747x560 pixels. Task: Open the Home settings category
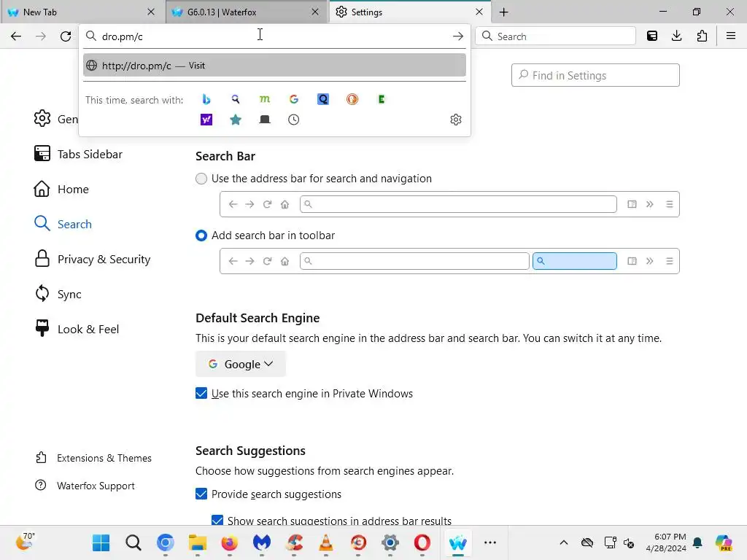click(x=61, y=190)
